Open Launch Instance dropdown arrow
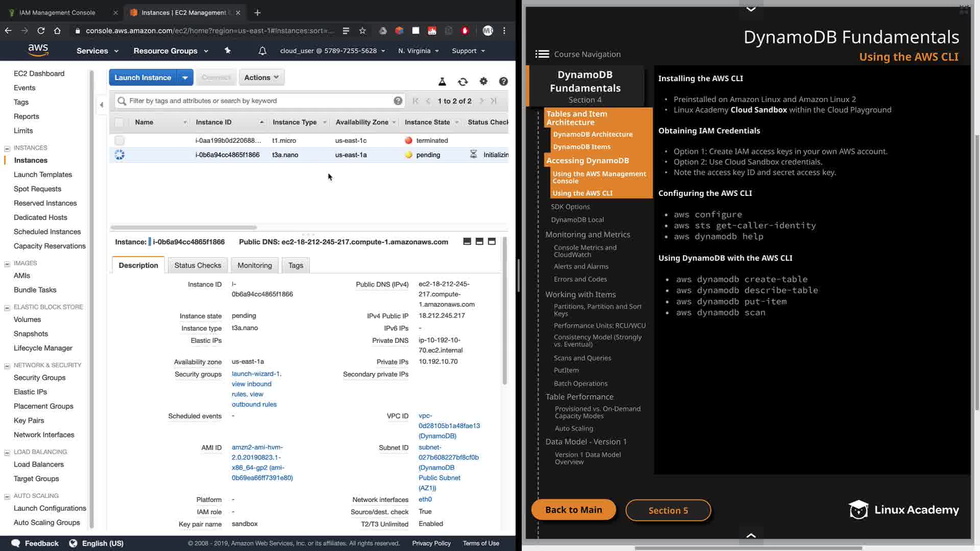Screen dimensions: 980x551 pyautogui.click(x=185, y=78)
